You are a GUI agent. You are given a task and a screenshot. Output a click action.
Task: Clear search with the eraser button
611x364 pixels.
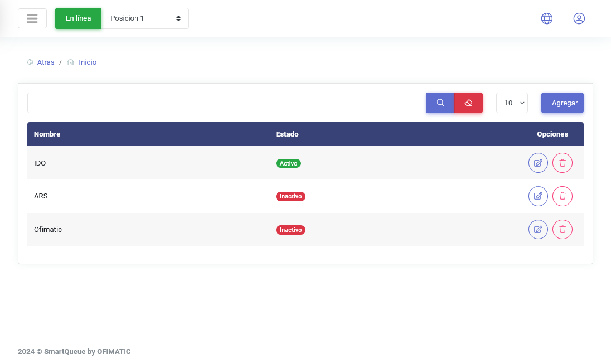tap(468, 103)
